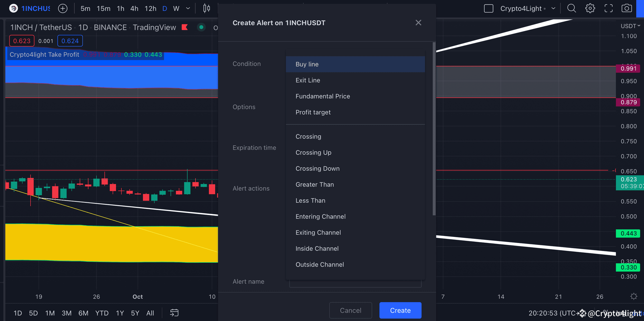644x321 pixels.
Task: Set range to 1D
Action: [18, 313]
